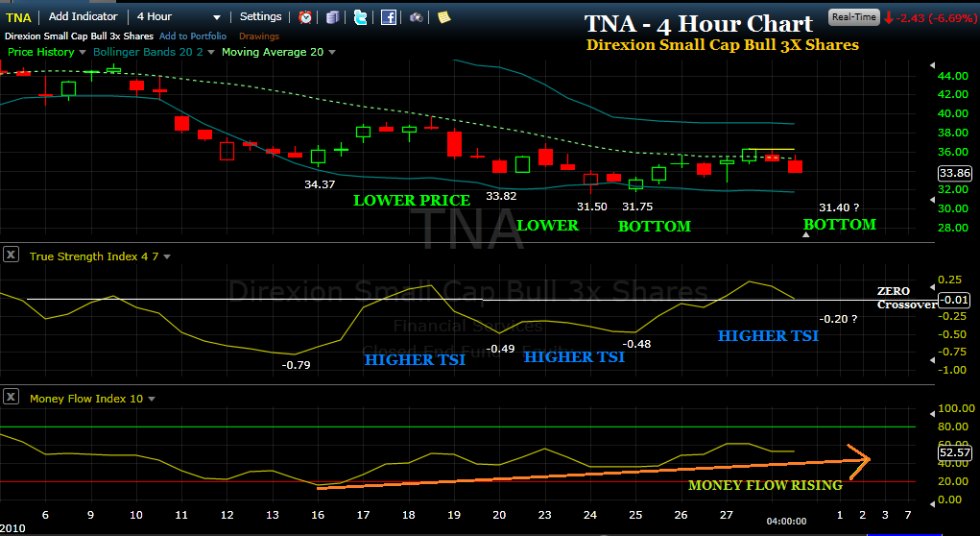Click TSI current value -0.01
The image size is (980, 536).
[956, 301]
